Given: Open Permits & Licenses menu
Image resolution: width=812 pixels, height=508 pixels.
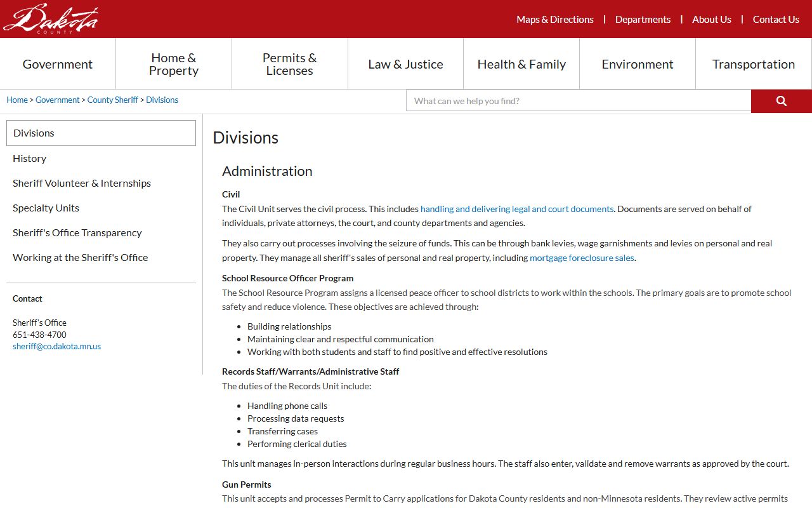Looking at the screenshot, I should 290,64.
